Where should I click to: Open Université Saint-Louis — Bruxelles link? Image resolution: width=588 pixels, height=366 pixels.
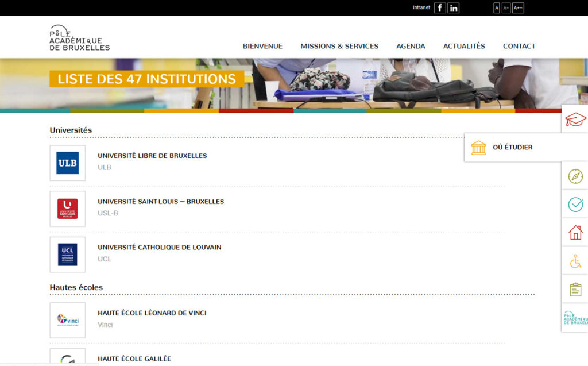pos(161,201)
